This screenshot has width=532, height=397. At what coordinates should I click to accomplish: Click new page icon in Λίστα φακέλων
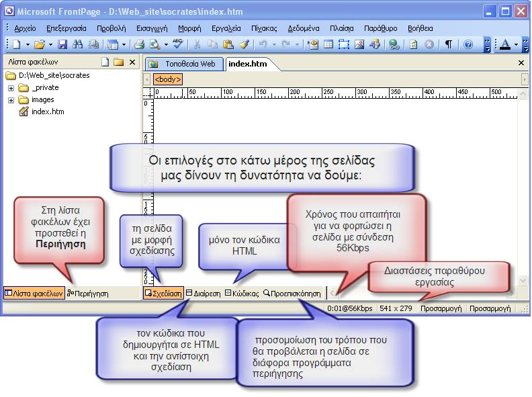pyautogui.click(x=105, y=62)
